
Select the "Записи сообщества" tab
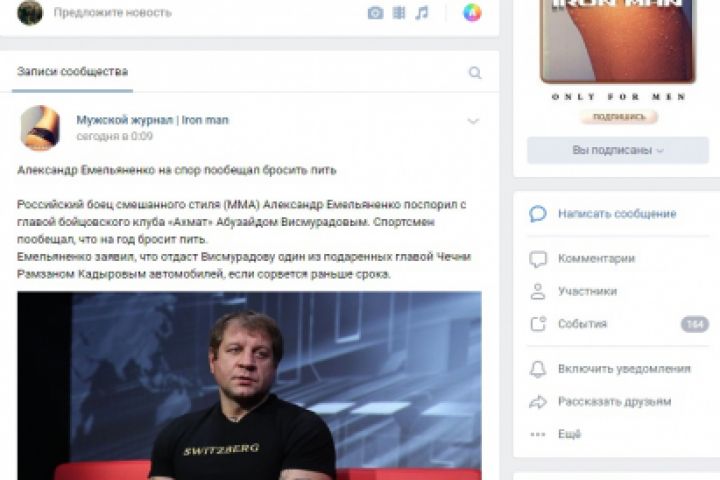(x=73, y=72)
